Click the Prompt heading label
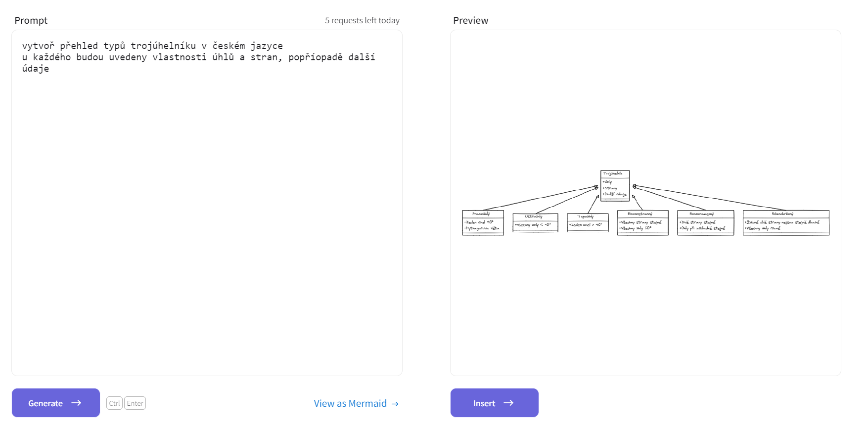This screenshot has height=427, width=868. (x=31, y=20)
